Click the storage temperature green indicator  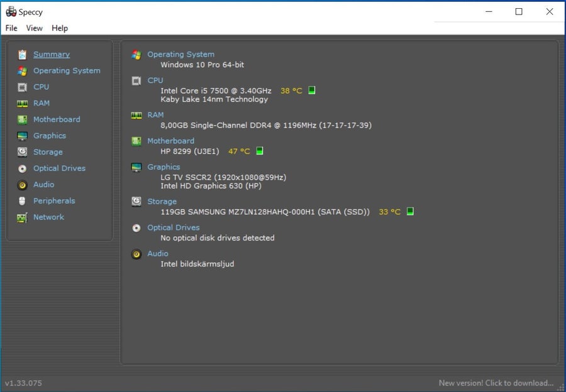click(410, 211)
